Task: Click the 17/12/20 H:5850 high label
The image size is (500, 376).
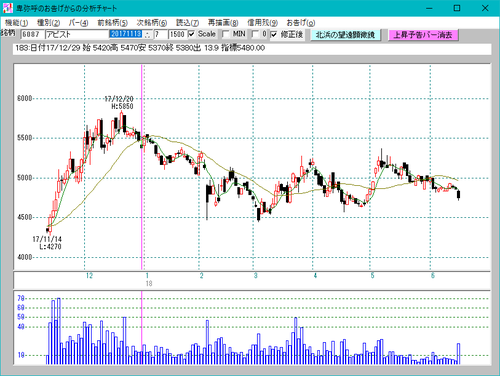Action: coord(120,103)
